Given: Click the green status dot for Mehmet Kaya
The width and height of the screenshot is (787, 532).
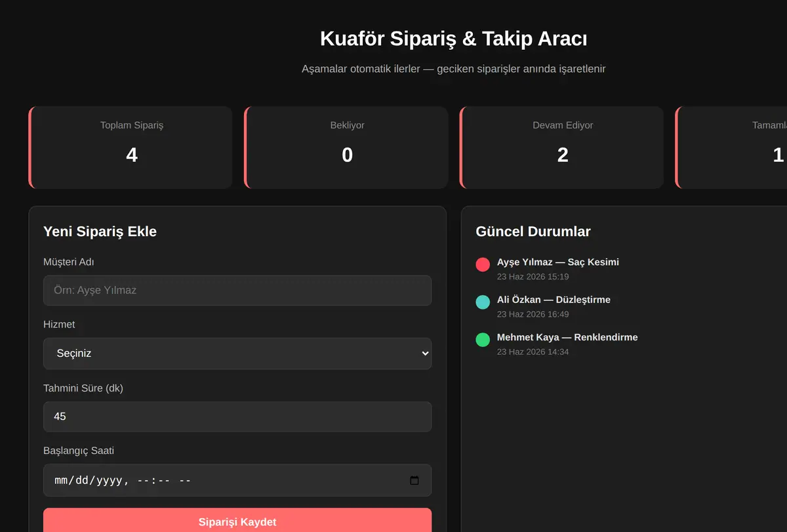Looking at the screenshot, I should click(x=483, y=340).
